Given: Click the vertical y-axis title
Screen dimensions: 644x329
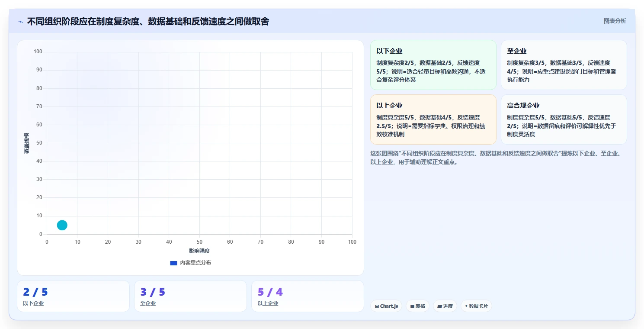Looking at the screenshot, I should pos(27,143).
